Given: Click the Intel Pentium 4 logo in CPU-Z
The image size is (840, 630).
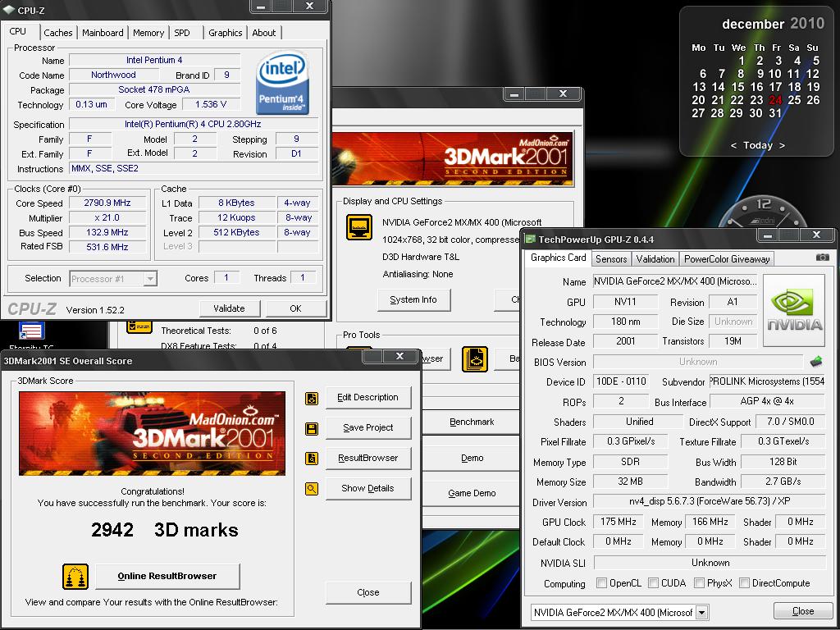Looking at the screenshot, I should 282,82.
